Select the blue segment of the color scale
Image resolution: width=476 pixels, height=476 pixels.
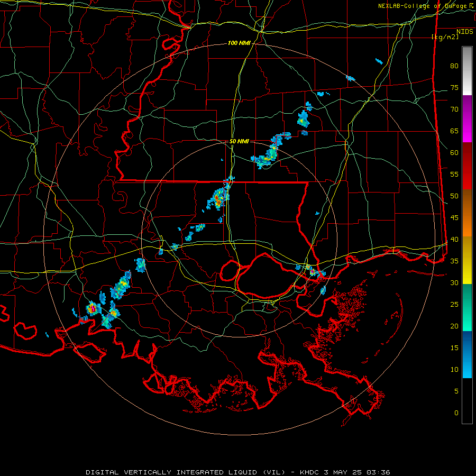pyautogui.click(x=467, y=354)
